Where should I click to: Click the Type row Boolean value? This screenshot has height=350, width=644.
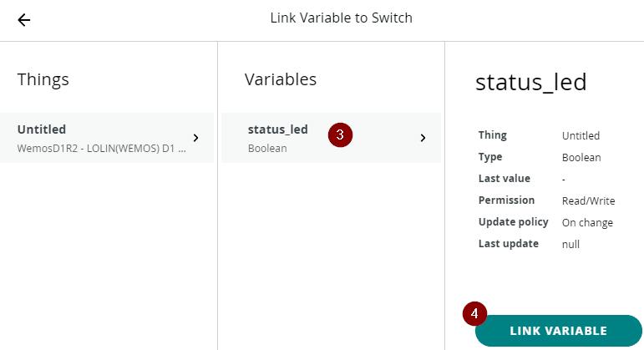581,157
